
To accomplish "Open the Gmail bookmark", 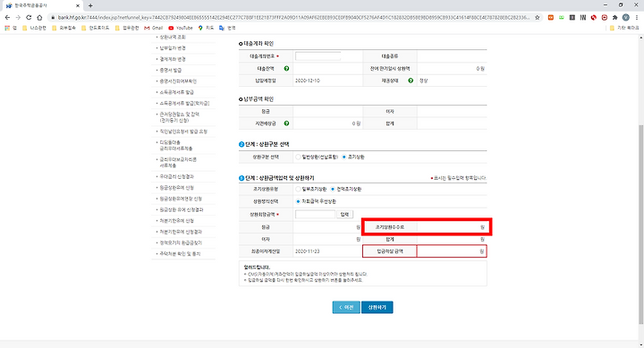I will coord(153,28).
